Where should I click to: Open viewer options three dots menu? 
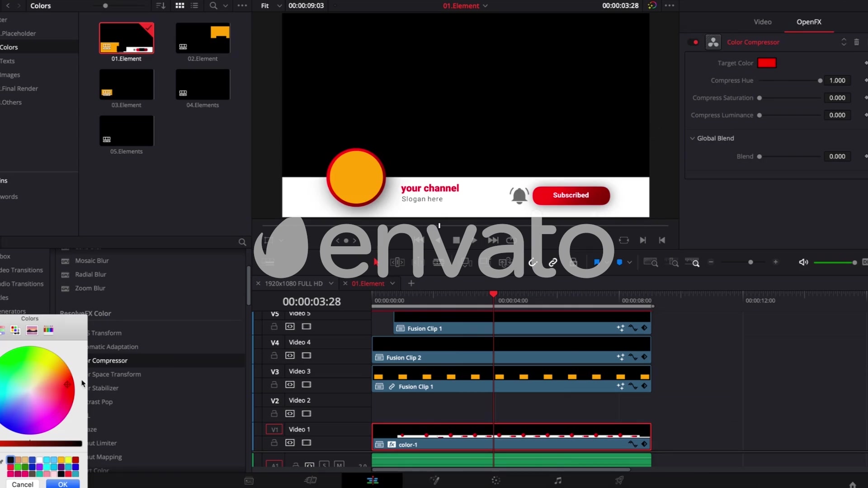pos(670,5)
